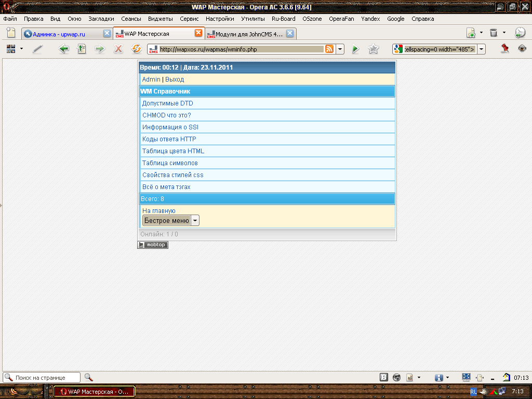532x399 pixels.
Task: Click the clock history icon at top right
Action: tap(520, 33)
